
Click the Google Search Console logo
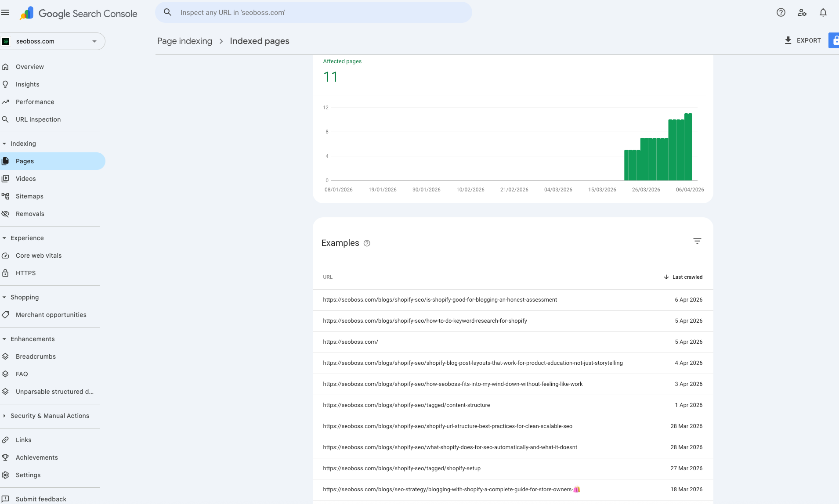[x=79, y=14]
